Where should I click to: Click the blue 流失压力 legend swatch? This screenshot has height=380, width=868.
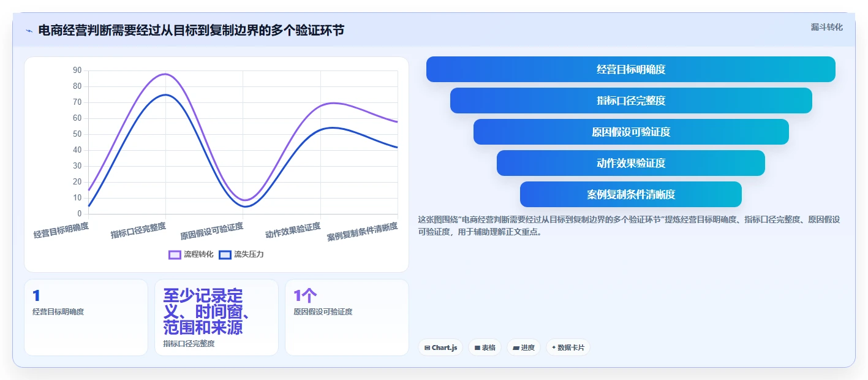(225, 254)
